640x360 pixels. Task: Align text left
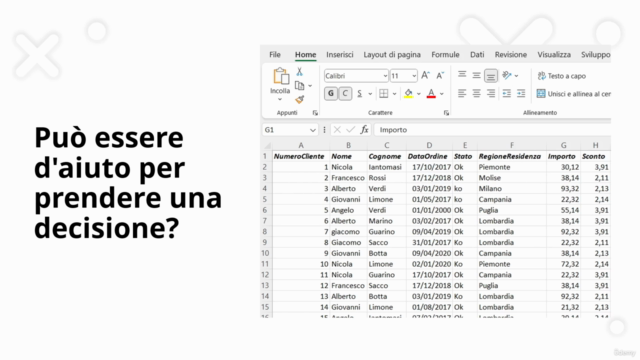tap(462, 93)
